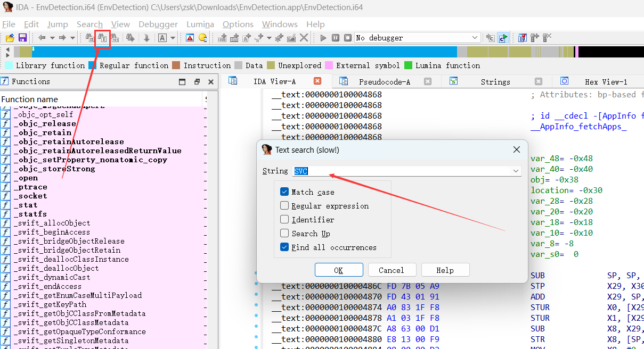The width and height of the screenshot is (644, 349).
Task: Click the X delete icon in toolbar
Action: click(x=304, y=38)
